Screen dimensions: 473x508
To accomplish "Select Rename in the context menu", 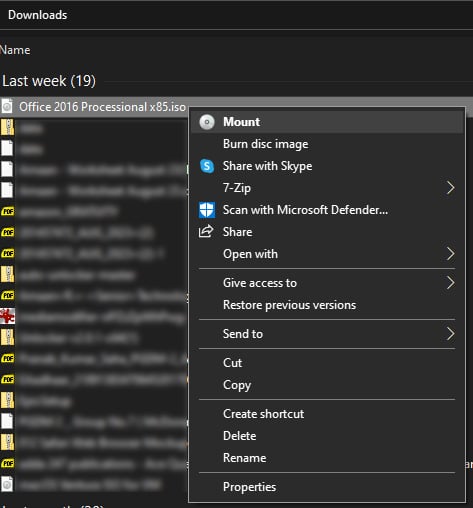I will [327, 458].
